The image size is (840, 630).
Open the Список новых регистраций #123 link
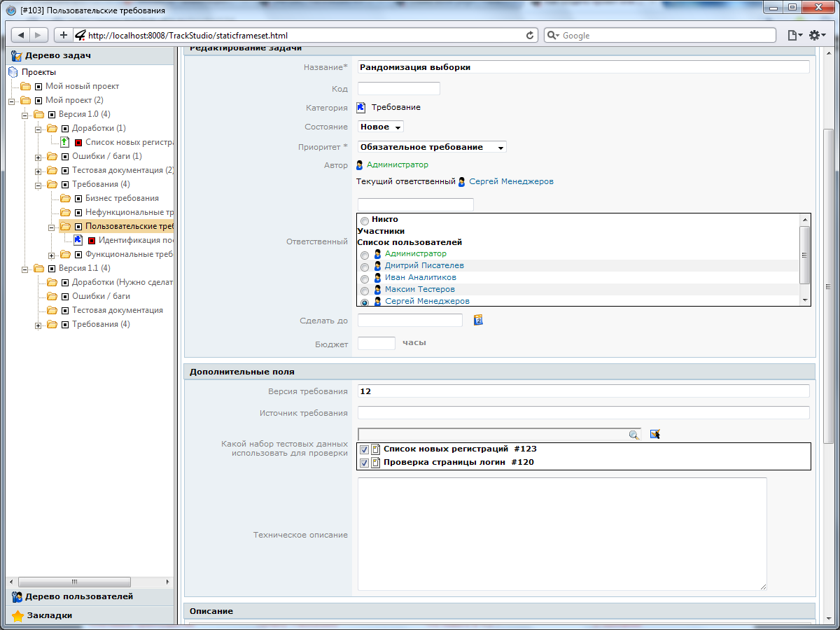click(x=460, y=449)
